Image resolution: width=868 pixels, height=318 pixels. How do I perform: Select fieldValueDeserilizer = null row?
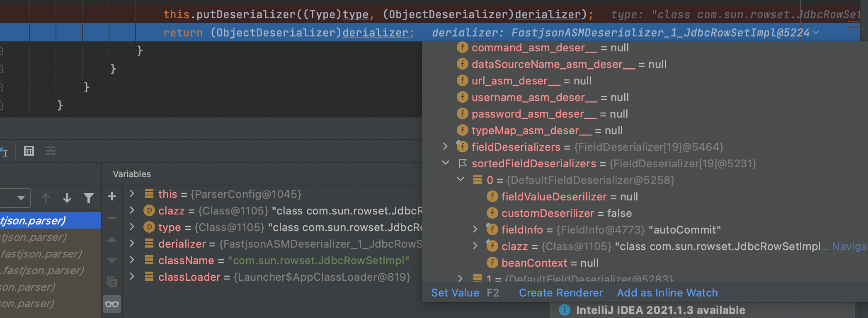(x=645, y=197)
